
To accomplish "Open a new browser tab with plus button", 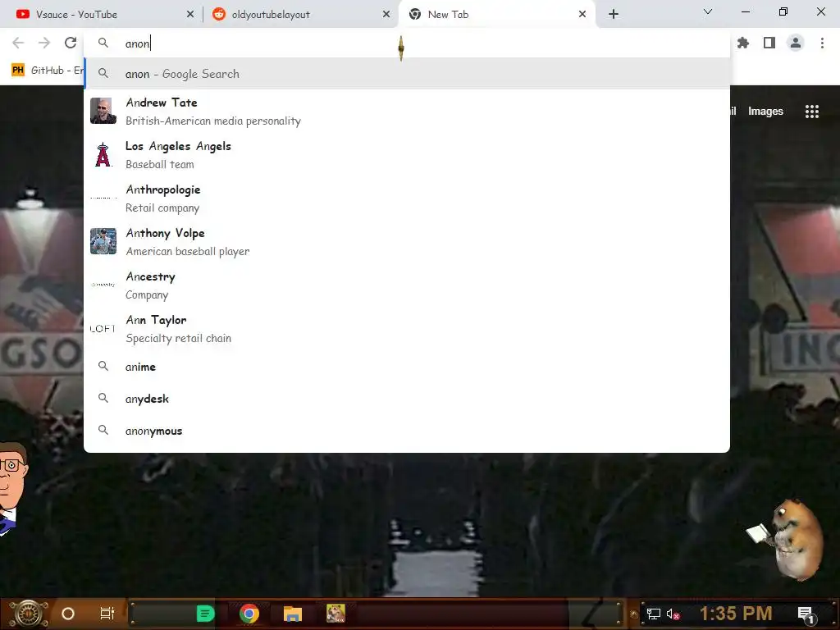I will [x=614, y=15].
